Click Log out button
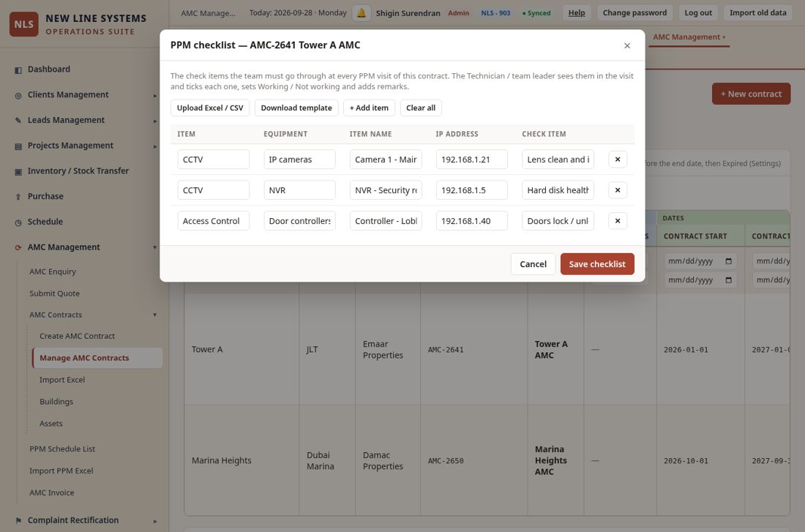Image resolution: width=805 pixels, height=532 pixels. click(x=698, y=13)
